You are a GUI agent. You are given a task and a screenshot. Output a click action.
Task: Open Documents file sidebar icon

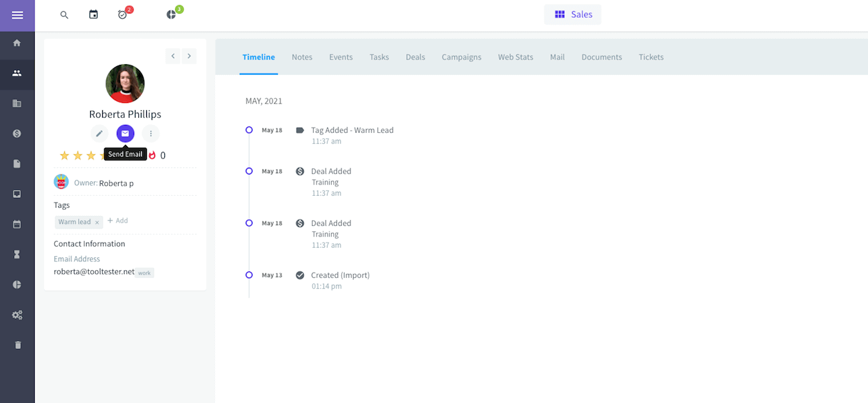17,164
